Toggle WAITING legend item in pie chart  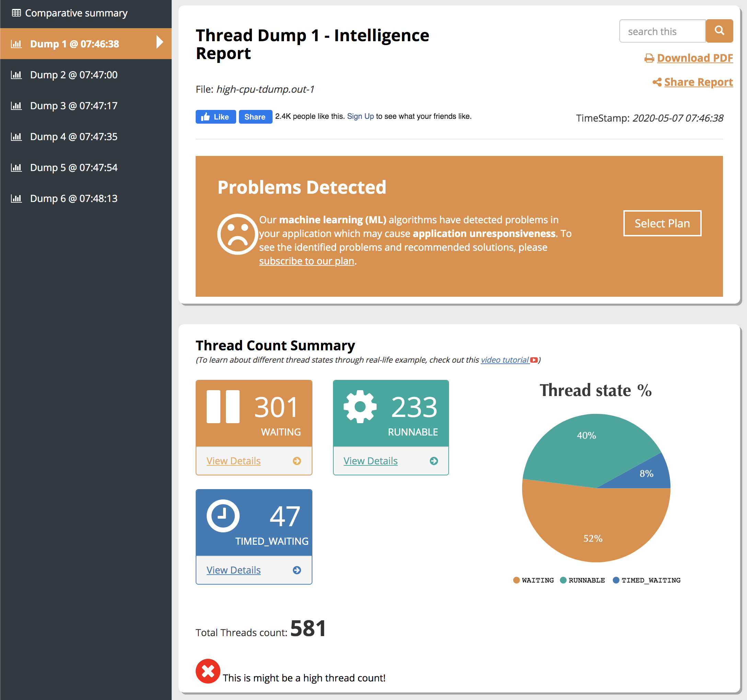point(533,580)
